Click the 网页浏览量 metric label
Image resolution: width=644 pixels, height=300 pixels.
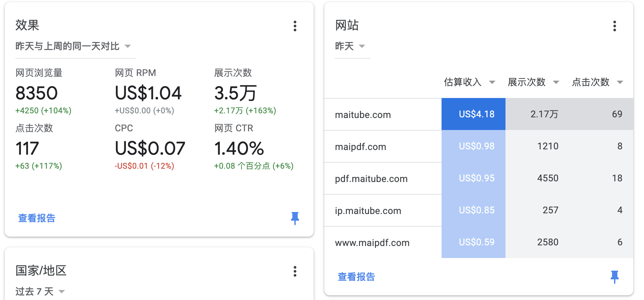(39, 73)
